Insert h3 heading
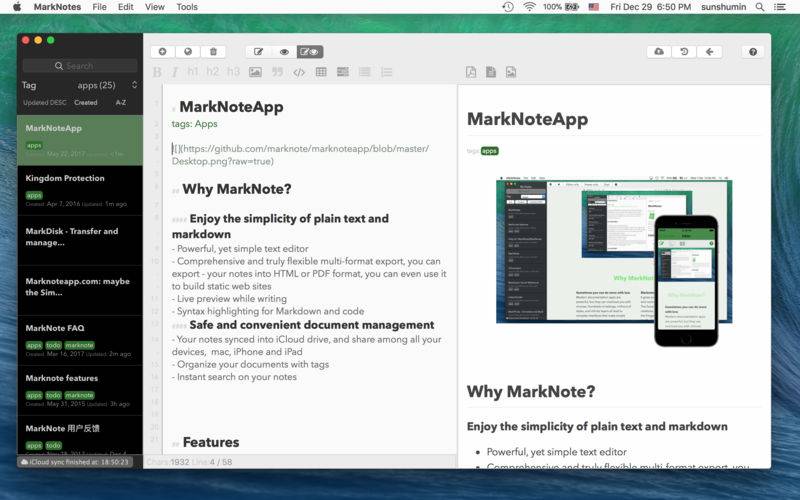 (233, 71)
